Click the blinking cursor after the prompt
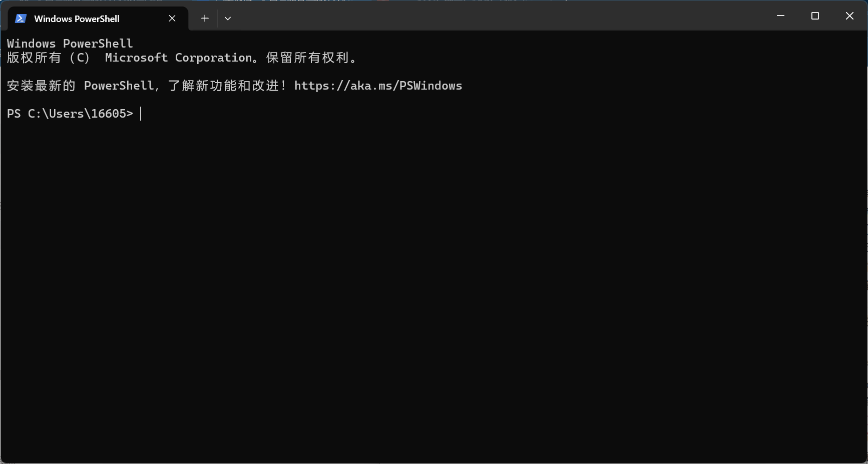 141,114
